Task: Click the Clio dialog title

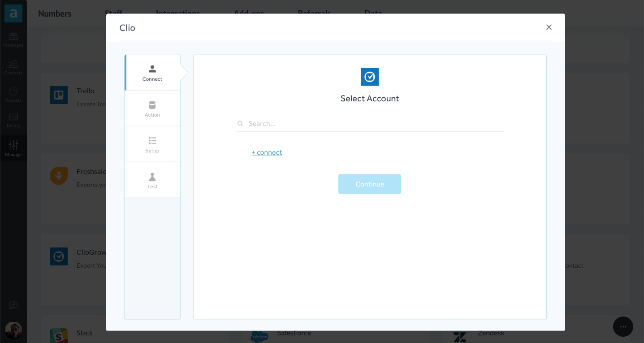Action: (x=127, y=28)
